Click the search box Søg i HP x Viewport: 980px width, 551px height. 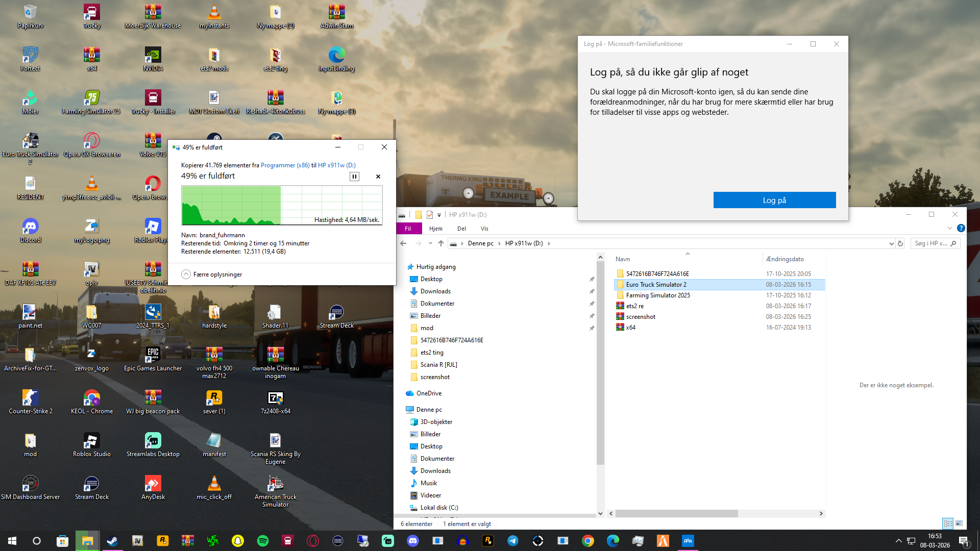coord(931,243)
